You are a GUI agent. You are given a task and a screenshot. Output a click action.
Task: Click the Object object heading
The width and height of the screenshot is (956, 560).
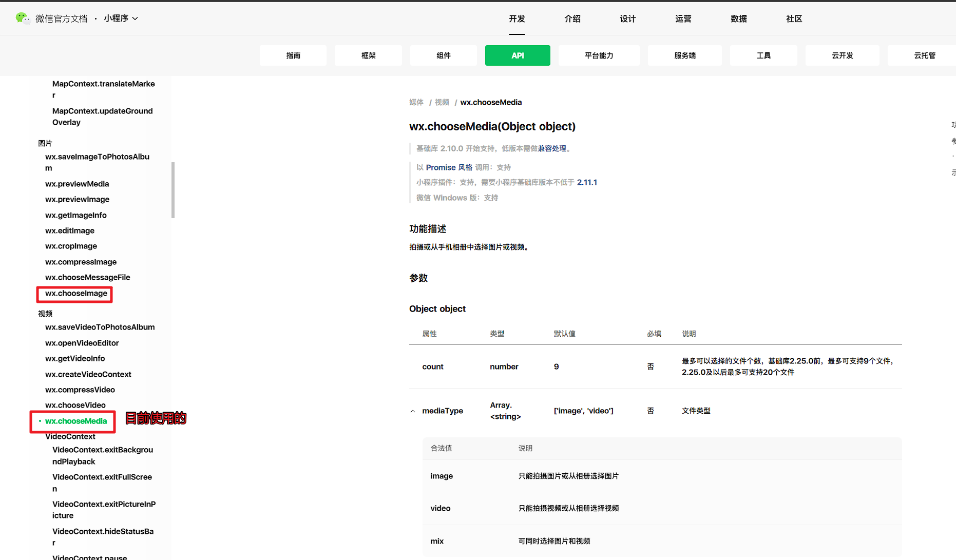click(x=437, y=308)
